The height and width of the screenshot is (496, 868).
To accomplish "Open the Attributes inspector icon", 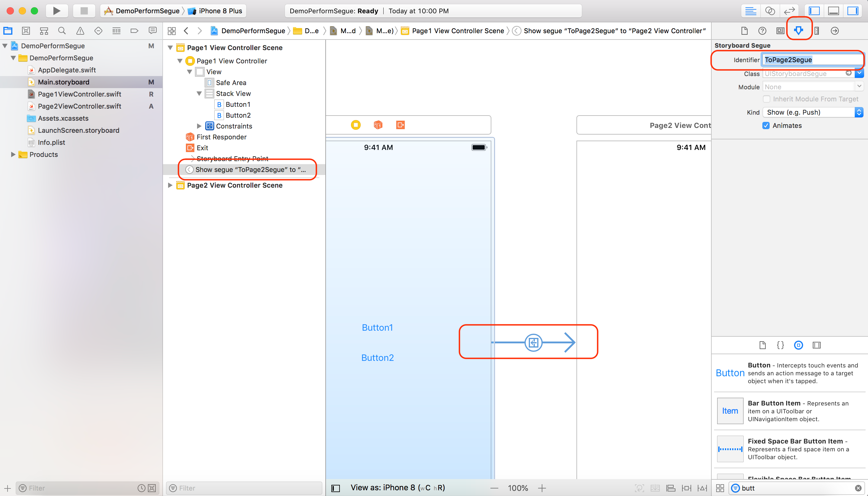I will click(x=799, y=31).
